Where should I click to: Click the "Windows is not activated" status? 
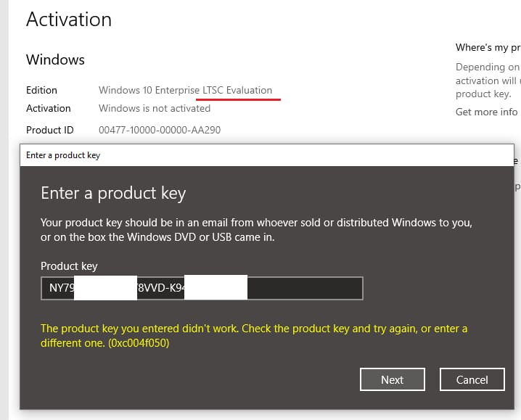tap(155, 108)
